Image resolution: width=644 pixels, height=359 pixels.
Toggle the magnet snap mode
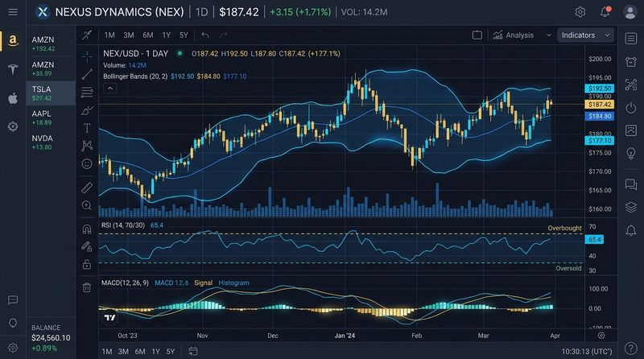(87, 229)
